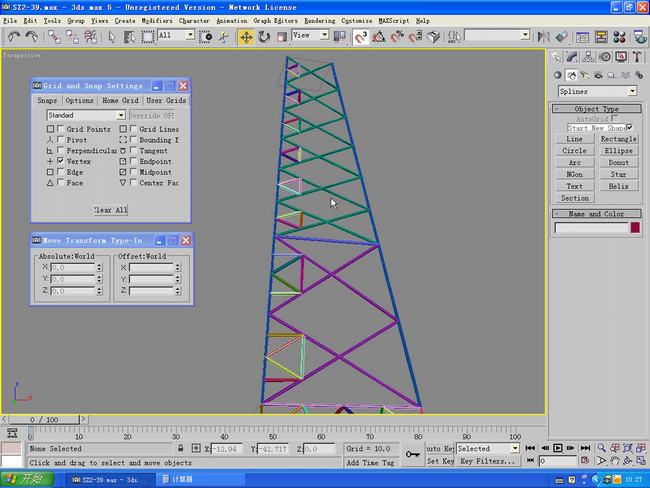Activate the Unlink Selection tool

point(72,37)
